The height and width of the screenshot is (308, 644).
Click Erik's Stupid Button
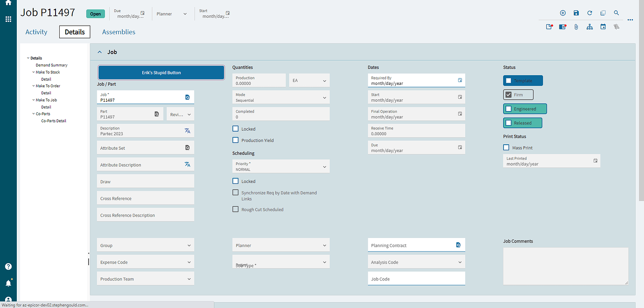(161, 72)
